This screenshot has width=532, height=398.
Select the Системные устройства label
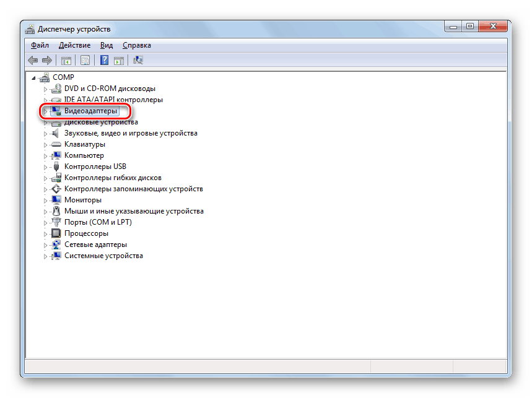103,256
